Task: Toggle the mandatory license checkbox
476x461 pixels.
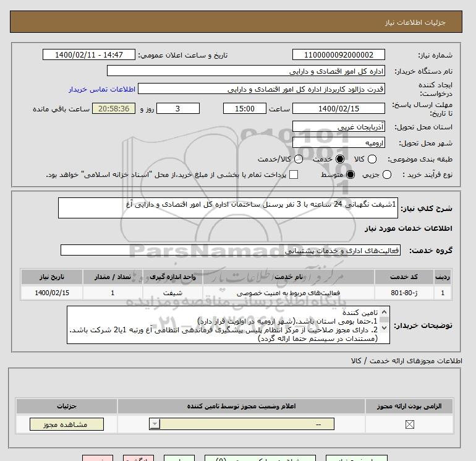Action: click(x=409, y=424)
